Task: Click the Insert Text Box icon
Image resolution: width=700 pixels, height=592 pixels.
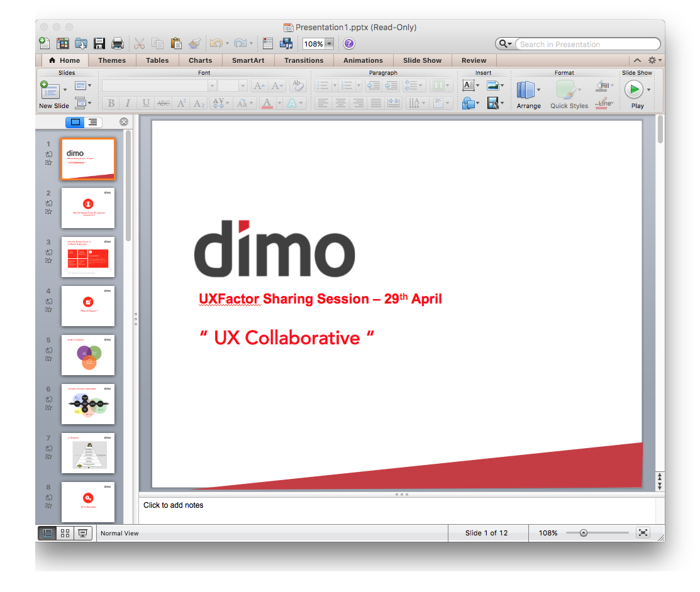Action: (468, 85)
